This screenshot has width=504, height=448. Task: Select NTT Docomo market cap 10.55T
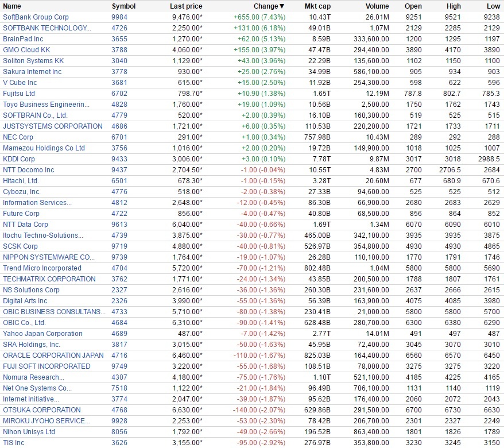[320, 170]
